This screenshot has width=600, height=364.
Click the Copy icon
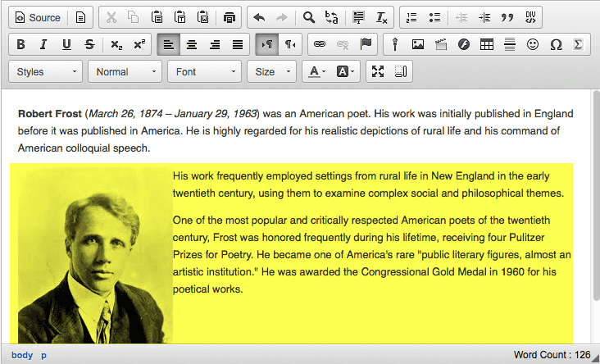coord(133,17)
